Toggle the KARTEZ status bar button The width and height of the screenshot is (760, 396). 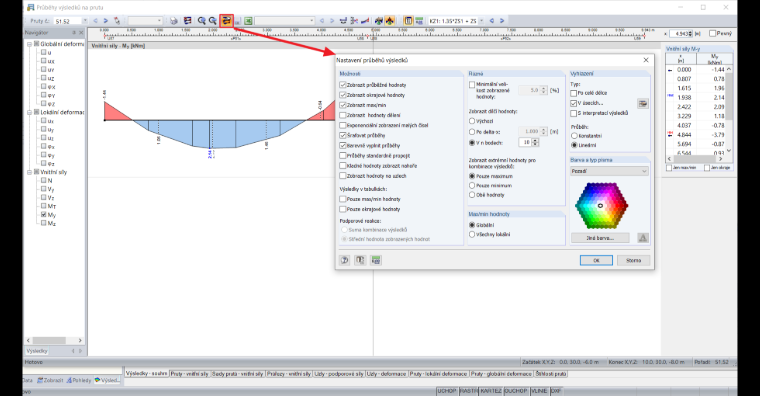point(491,391)
